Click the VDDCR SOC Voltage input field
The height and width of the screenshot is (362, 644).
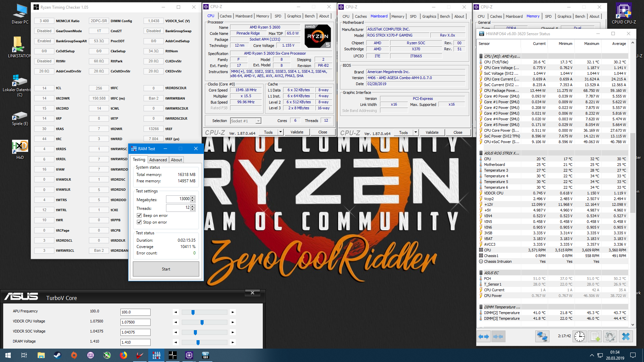135,332
